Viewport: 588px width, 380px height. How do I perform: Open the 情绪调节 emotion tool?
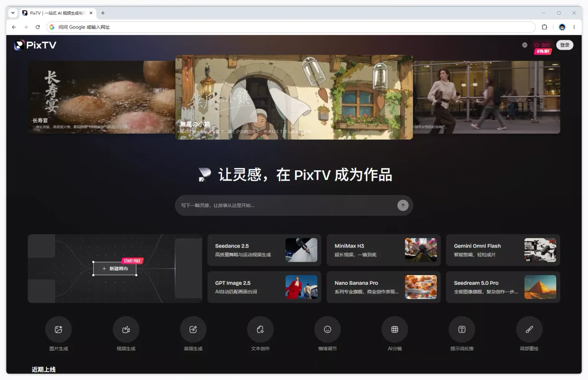click(327, 329)
